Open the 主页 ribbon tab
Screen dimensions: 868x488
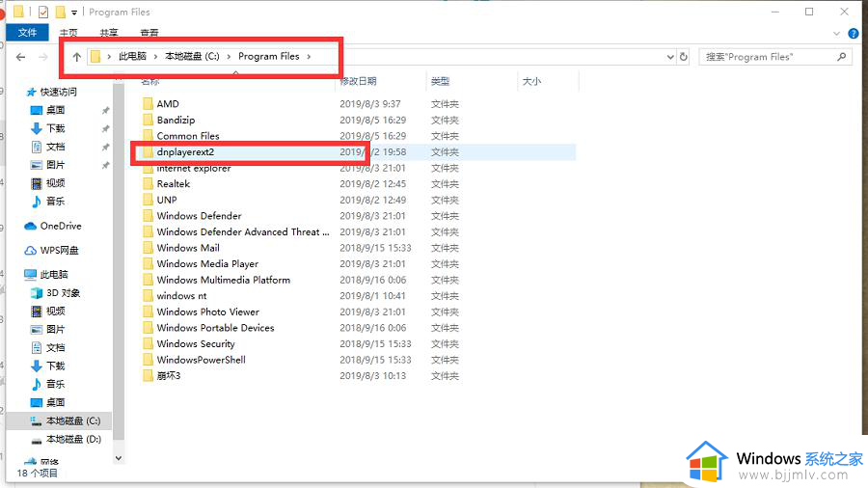[68, 33]
